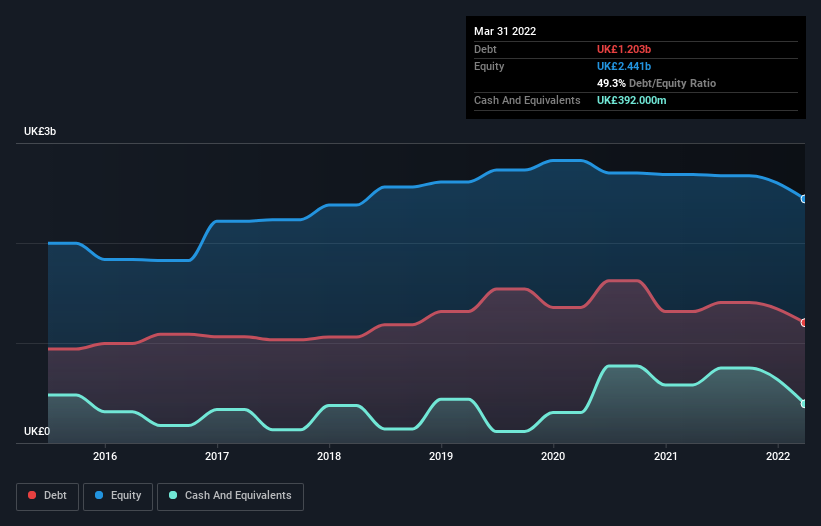Click Cash And Equivalents label in tooltip
The height and width of the screenshot is (526, 821).
pyautogui.click(x=527, y=100)
